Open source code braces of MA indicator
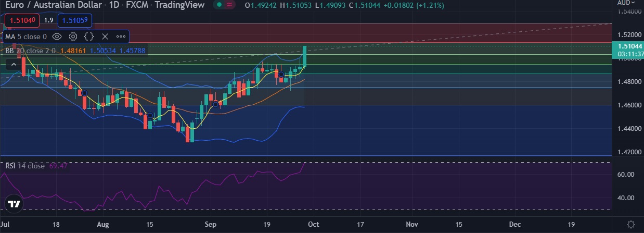This screenshot has width=644, height=233. [x=89, y=36]
